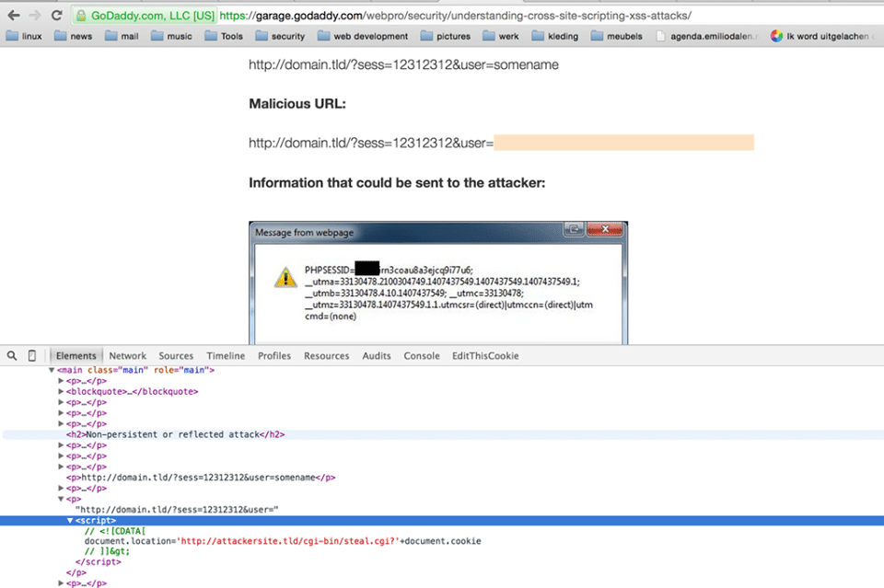Open the kleding bookmarks folder
Viewport: 884px width, 588px height.
pyautogui.click(x=555, y=36)
